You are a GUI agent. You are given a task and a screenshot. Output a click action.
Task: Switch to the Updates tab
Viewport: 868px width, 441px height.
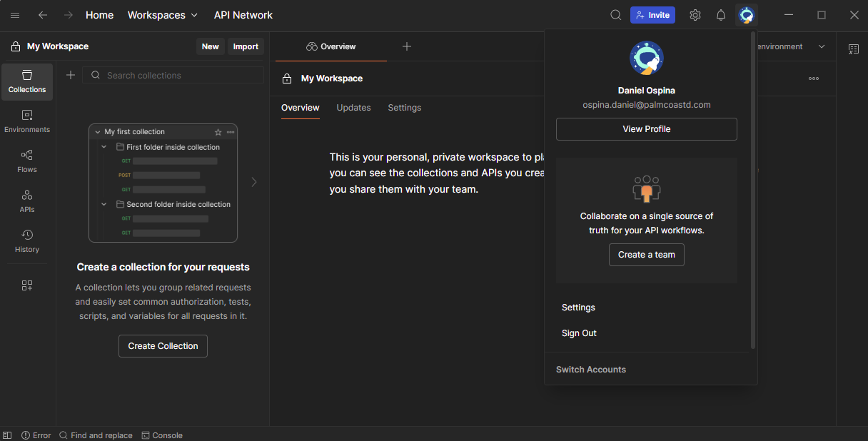(x=353, y=108)
